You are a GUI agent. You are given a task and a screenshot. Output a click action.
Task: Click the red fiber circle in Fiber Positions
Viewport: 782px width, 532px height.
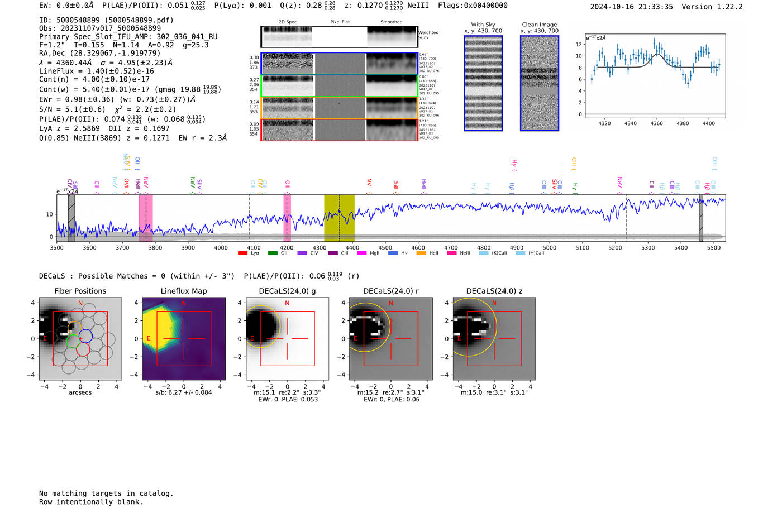coord(83,349)
